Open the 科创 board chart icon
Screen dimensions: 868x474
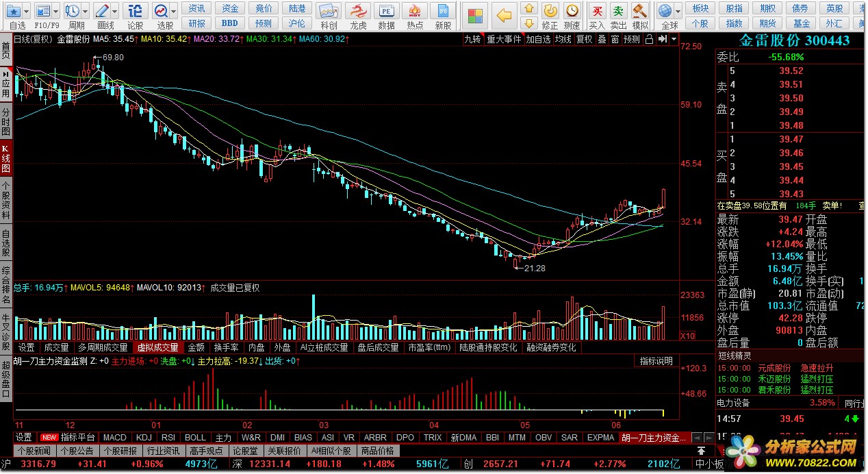pos(329,11)
